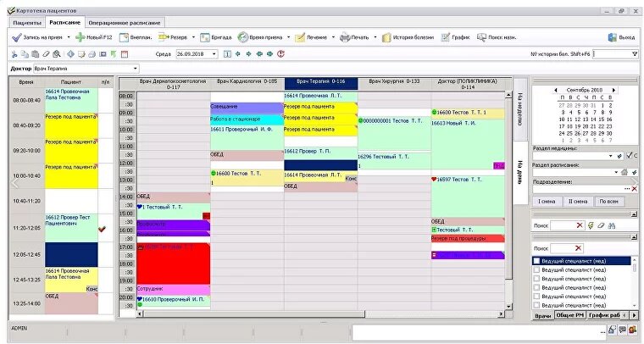
Task: Click the small printer icon in second toolbar
Action: tap(92, 53)
